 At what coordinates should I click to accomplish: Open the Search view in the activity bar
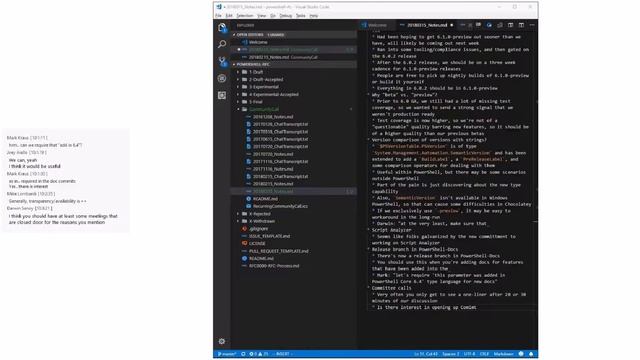pos(222,44)
